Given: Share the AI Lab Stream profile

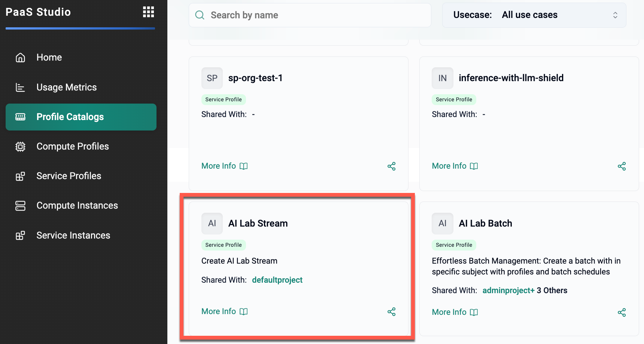Looking at the screenshot, I should tap(391, 312).
